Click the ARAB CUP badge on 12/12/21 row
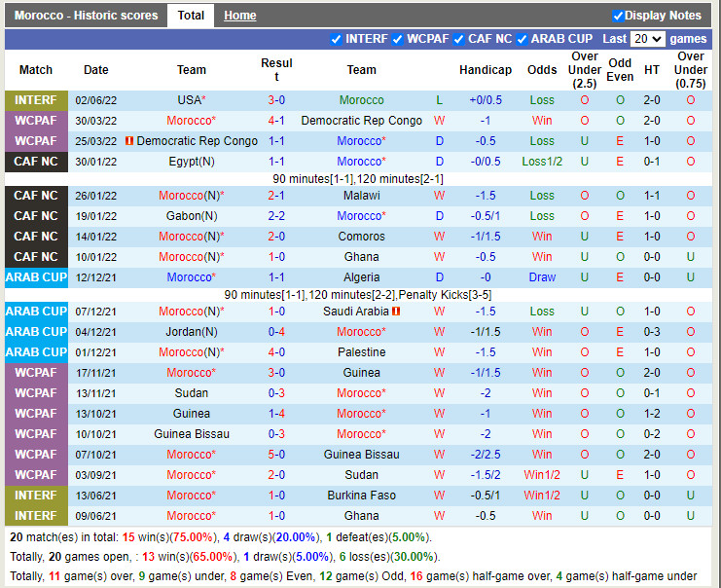The height and width of the screenshot is (588, 721). (36, 277)
